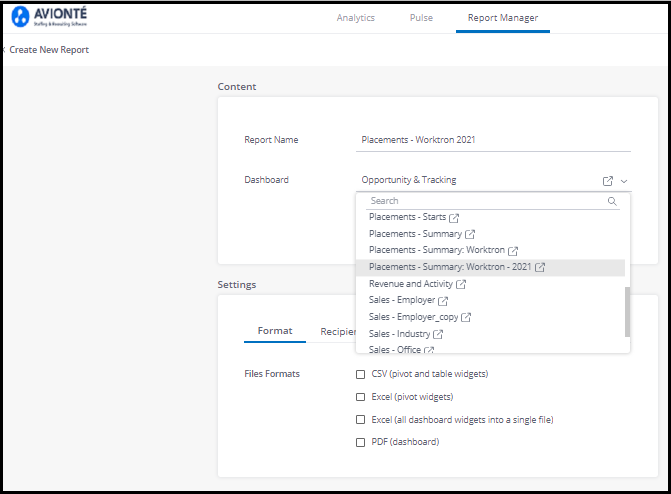Switch to the Analytics tab
671x494 pixels.
[x=356, y=18]
